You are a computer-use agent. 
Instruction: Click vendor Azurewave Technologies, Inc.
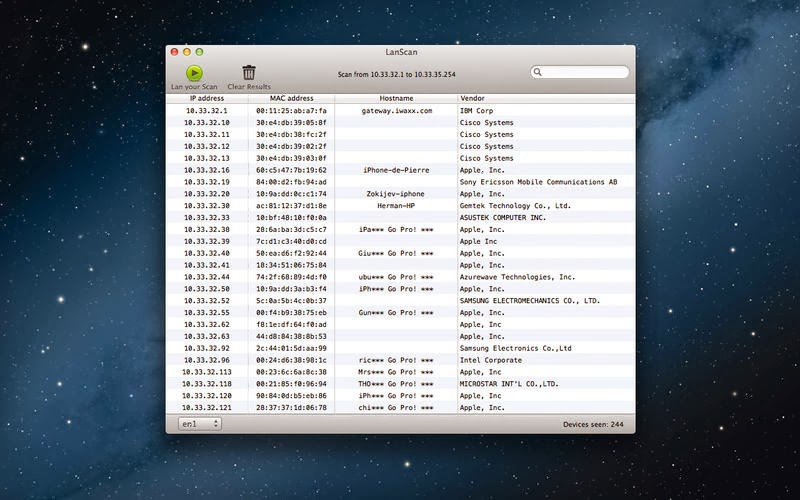point(517,277)
